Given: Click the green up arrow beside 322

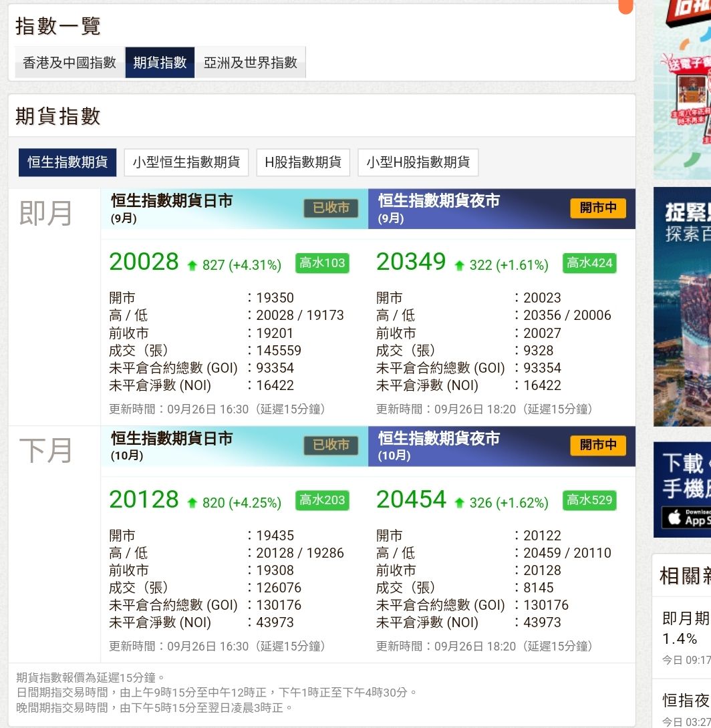Looking at the screenshot, I should [x=459, y=266].
